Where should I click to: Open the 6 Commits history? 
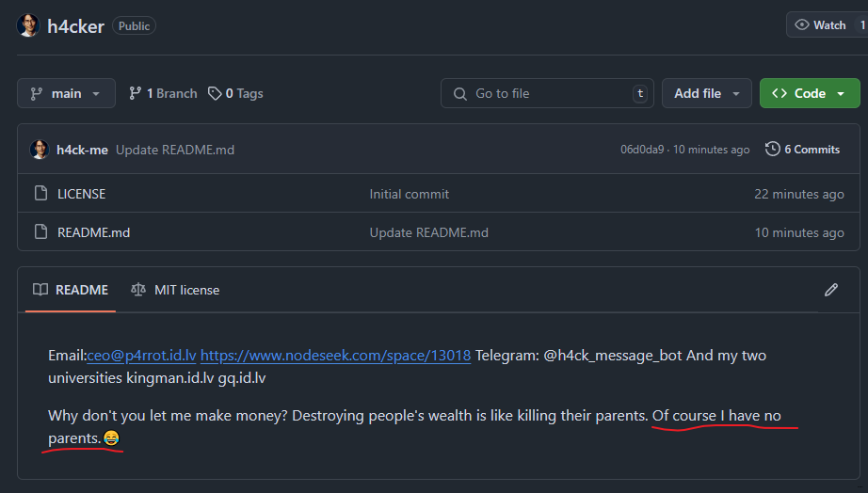[x=803, y=149]
